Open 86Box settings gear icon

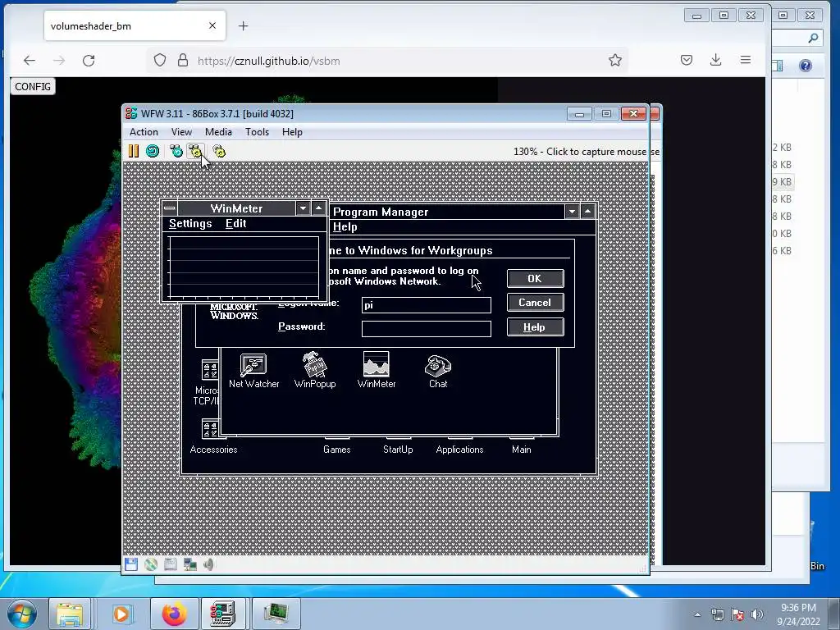coord(218,151)
